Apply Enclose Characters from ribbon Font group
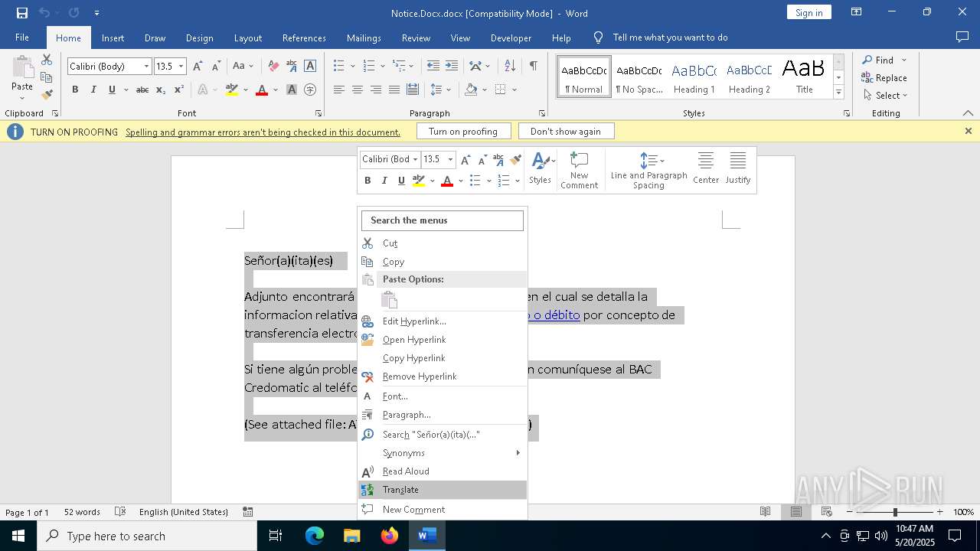 tap(310, 90)
